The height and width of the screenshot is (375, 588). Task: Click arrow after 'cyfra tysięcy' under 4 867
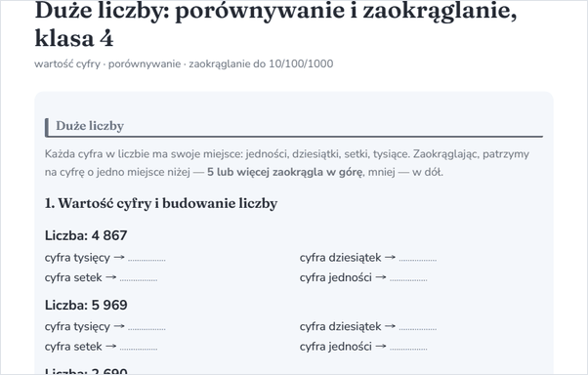click(119, 257)
